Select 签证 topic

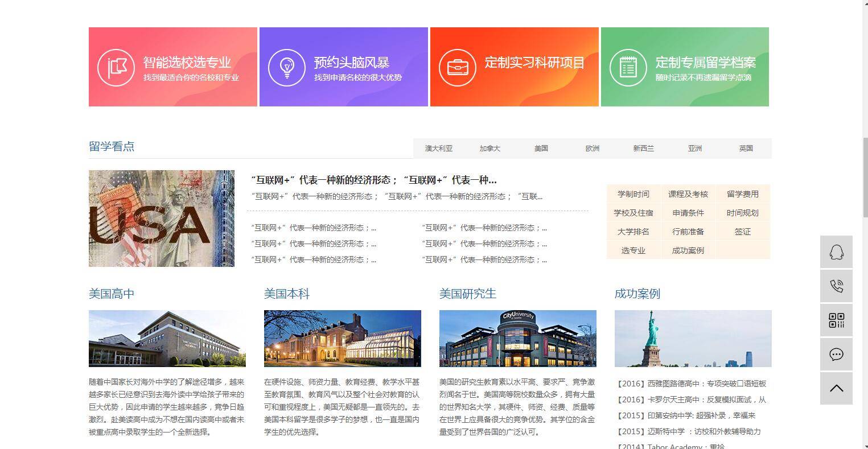[743, 232]
